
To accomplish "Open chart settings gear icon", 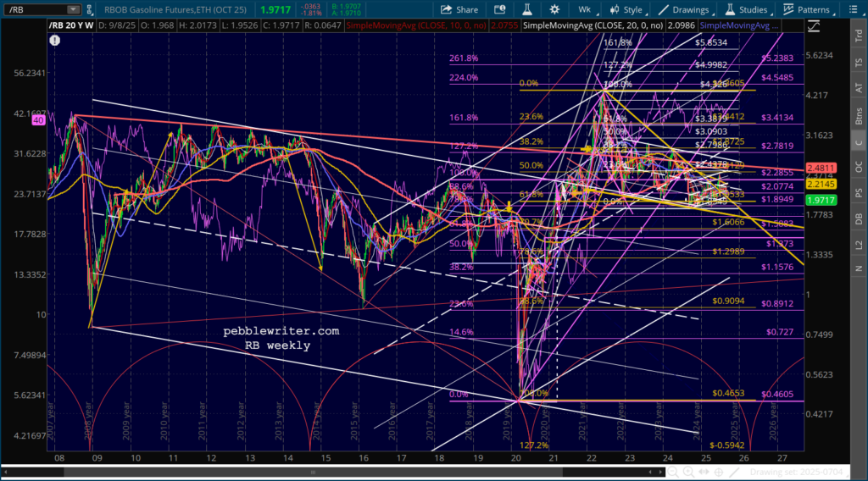I will pos(554,9).
